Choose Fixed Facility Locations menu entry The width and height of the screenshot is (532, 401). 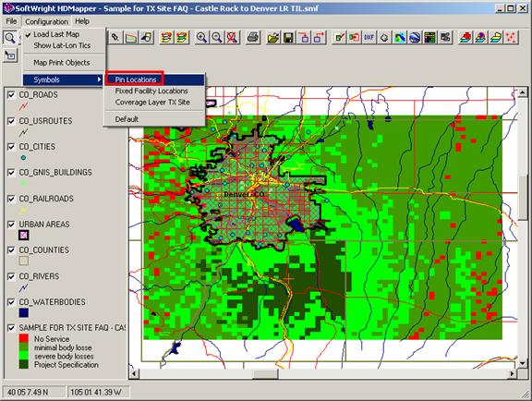tap(151, 91)
